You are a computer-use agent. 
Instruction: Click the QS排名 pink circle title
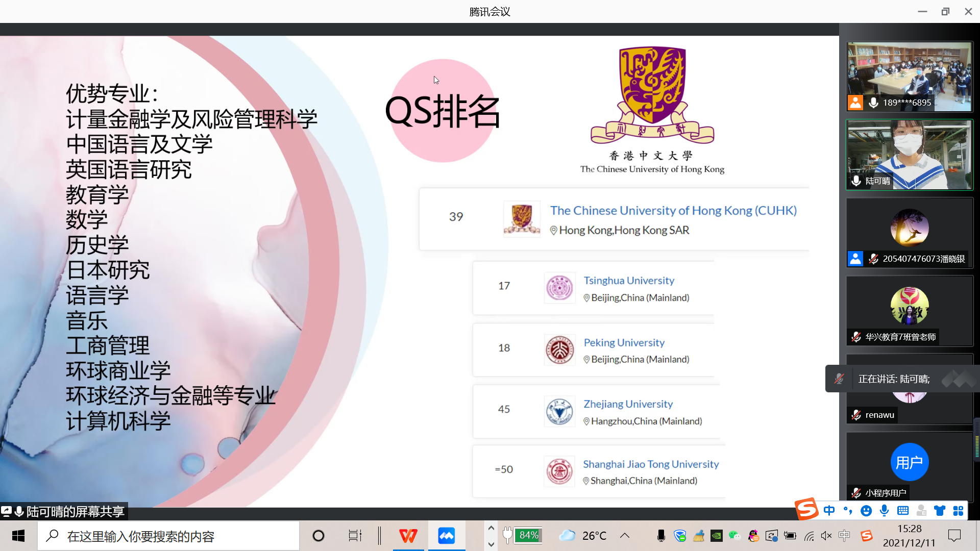(x=443, y=111)
